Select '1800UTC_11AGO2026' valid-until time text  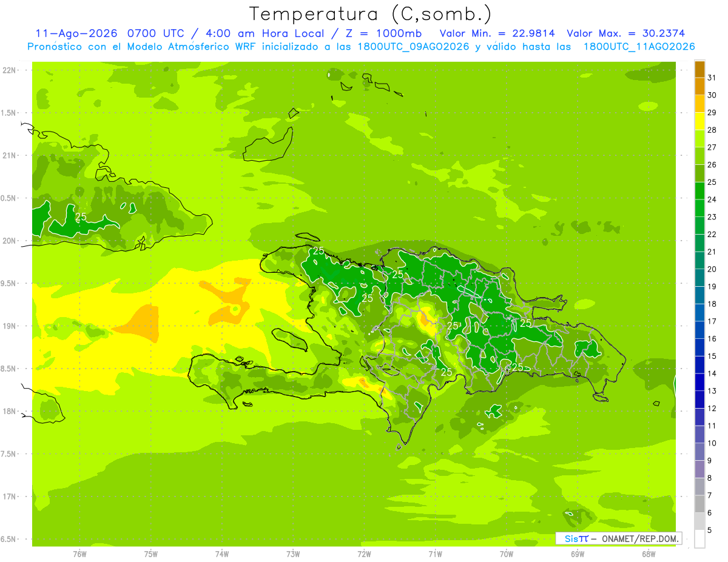639,47
